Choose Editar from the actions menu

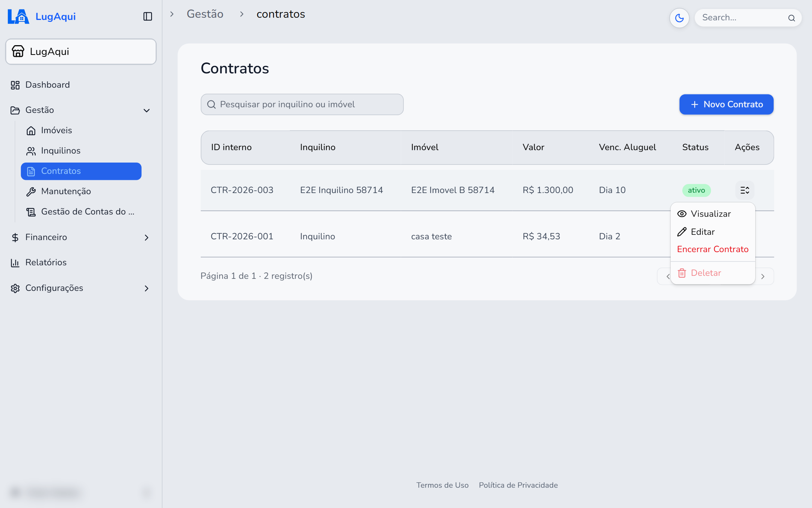713,232
